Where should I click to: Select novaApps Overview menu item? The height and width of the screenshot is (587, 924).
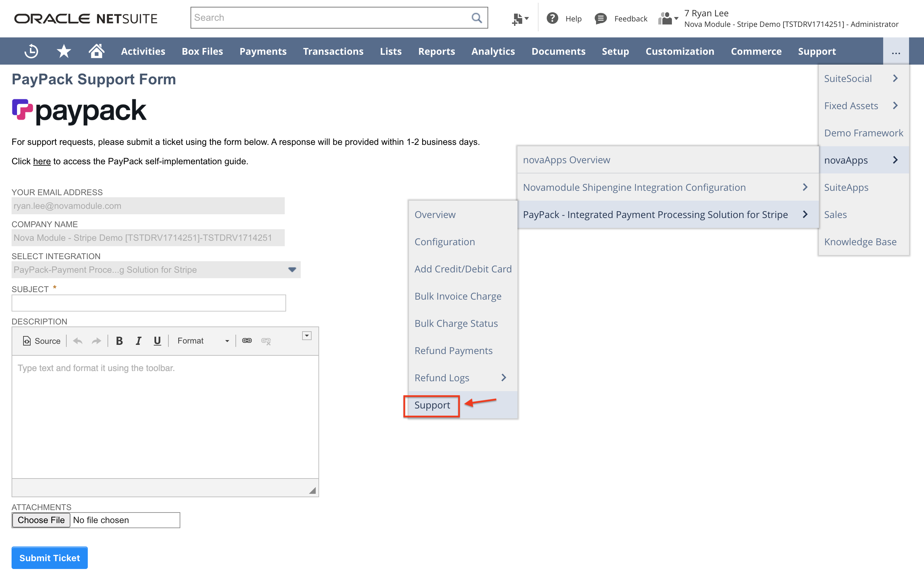coord(668,160)
